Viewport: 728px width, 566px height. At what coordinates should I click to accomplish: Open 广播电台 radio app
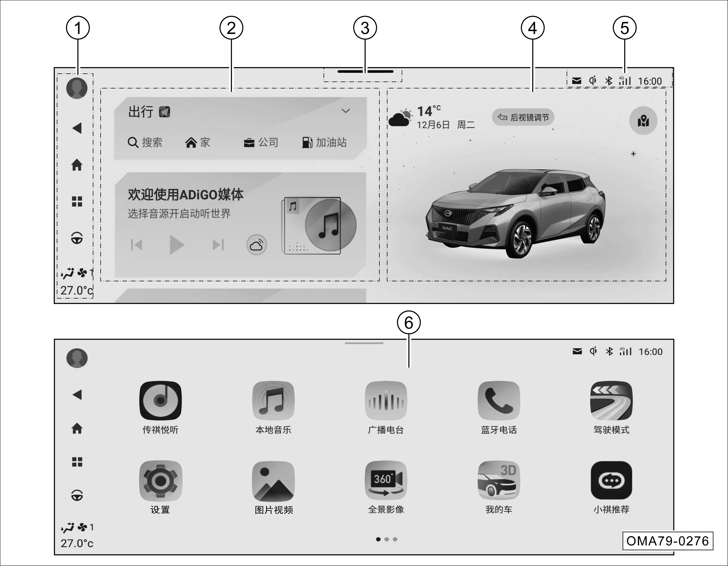coord(386,408)
